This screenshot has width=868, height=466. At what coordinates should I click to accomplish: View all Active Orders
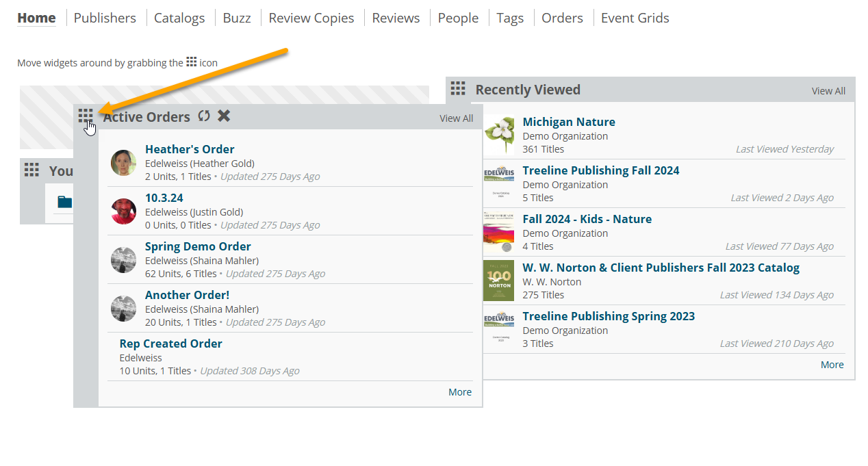[x=456, y=118]
